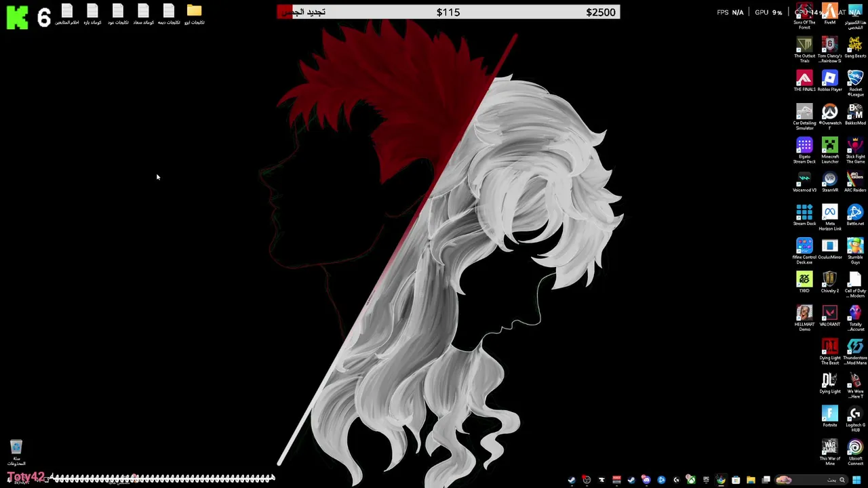Select the Overwatch desktop shortcut
Image resolution: width=868 pixels, height=488 pixels.
tap(829, 115)
